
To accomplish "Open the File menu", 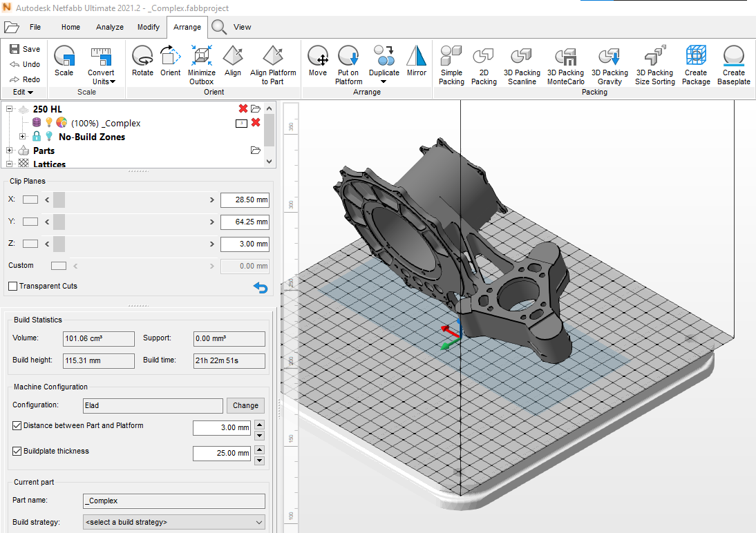I will 35,27.
